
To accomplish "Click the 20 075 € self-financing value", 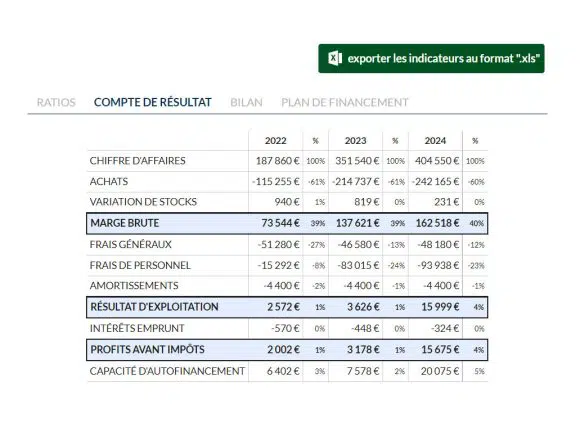I will pos(440,371).
